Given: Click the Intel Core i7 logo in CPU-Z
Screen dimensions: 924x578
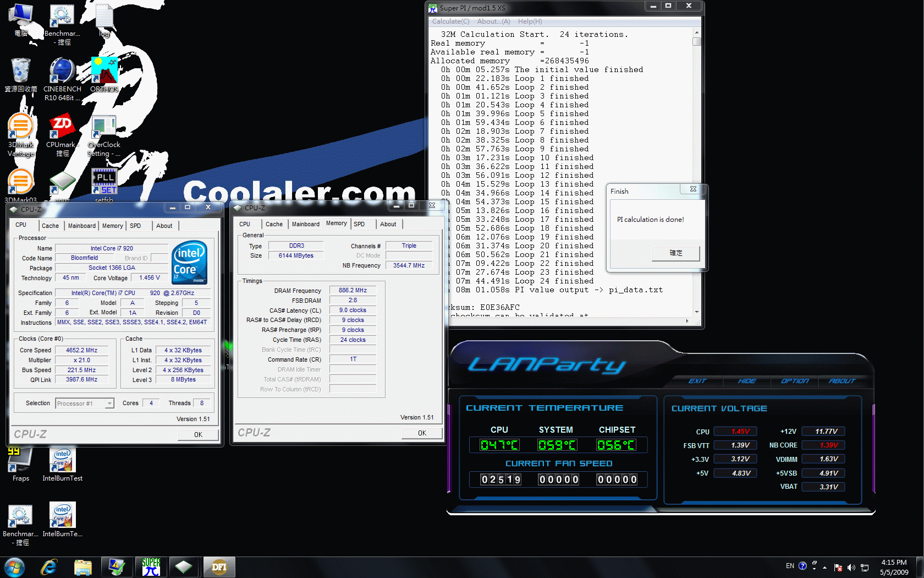Looking at the screenshot, I should 190,263.
